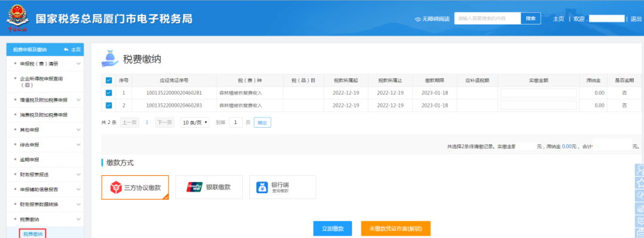Click the notepad icon at bottom right edge
Viewport: 644px width, 238px height.
point(640,233)
